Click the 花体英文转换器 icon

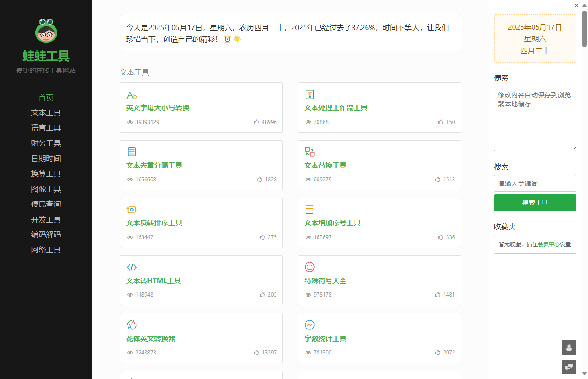click(x=131, y=325)
